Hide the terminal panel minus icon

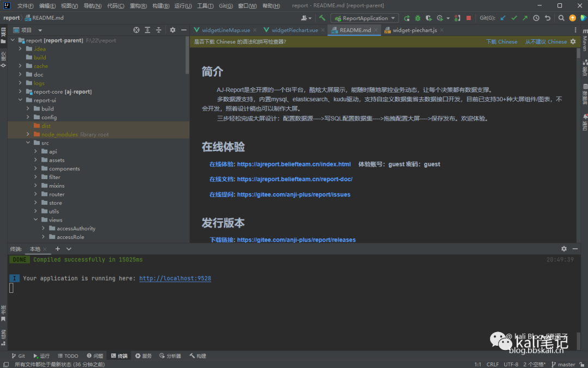[x=575, y=249]
